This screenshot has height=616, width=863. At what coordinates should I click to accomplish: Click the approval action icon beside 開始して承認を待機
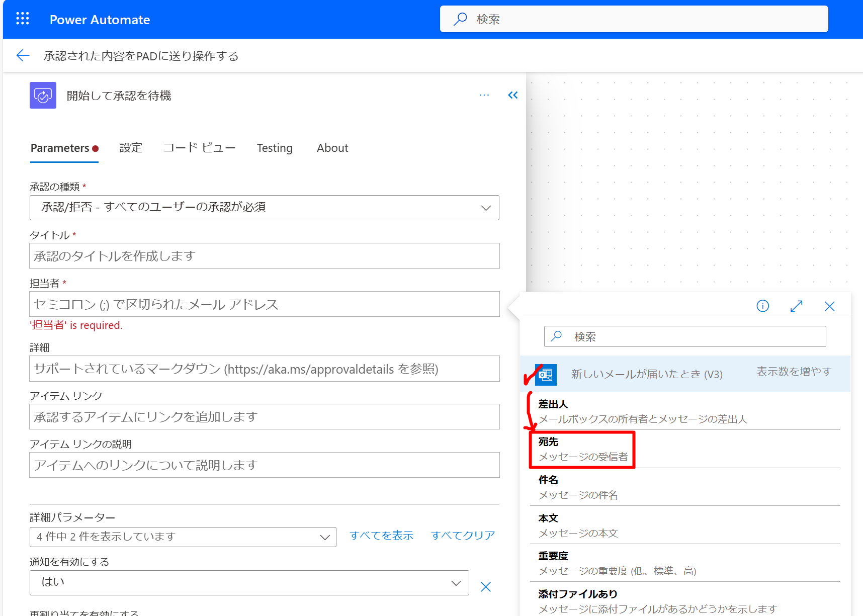click(x=43, y=96)
